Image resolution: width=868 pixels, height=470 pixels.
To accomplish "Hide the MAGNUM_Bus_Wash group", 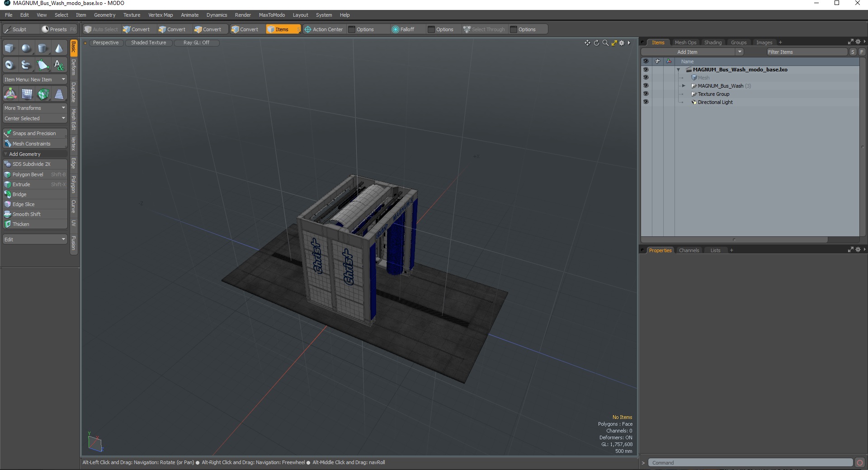I will (646, 86).
